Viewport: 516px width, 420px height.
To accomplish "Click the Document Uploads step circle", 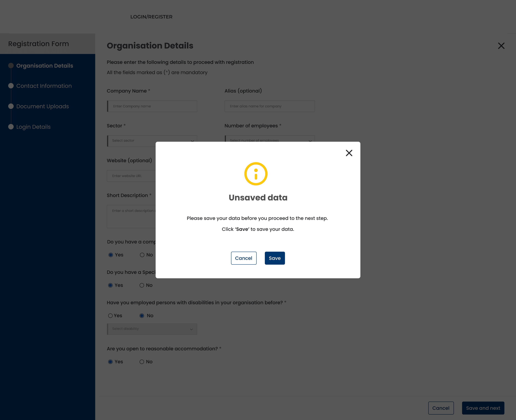I will coord(11,106).
